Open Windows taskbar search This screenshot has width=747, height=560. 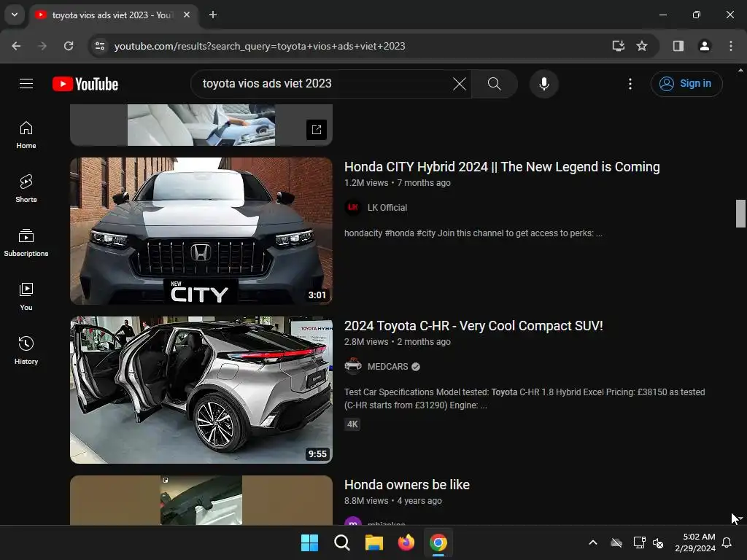(341, 542)
